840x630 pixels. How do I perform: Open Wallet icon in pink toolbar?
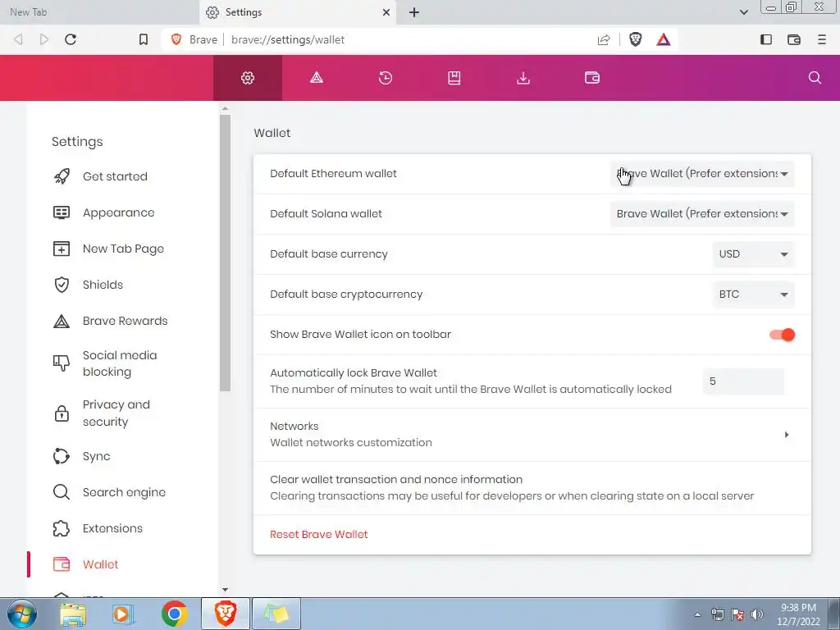coord(592,78)
